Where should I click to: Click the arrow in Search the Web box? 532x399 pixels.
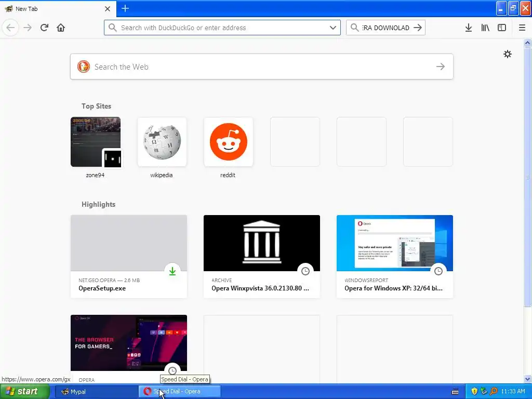coord(441,66)
